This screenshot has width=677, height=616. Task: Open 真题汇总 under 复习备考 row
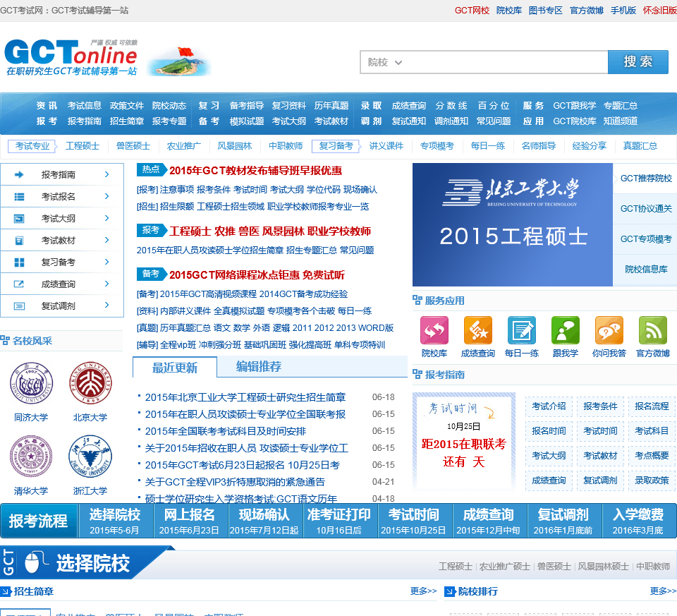click(640, 146)
